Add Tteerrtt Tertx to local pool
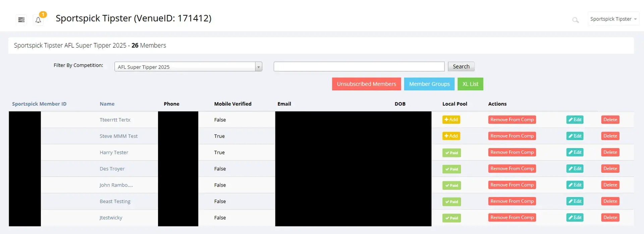The height and width of the screenshot is (234, 644). click(x=451, y=120)
